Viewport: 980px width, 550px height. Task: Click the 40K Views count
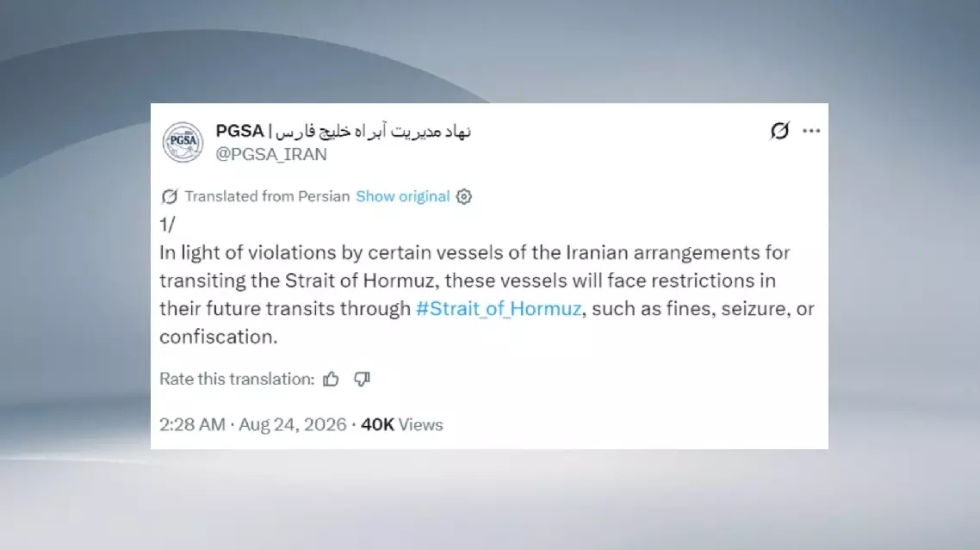pos(402,424)
